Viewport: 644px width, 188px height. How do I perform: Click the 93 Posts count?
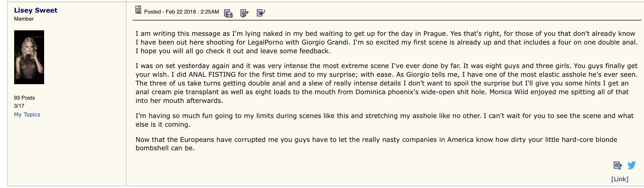point(24,98)
